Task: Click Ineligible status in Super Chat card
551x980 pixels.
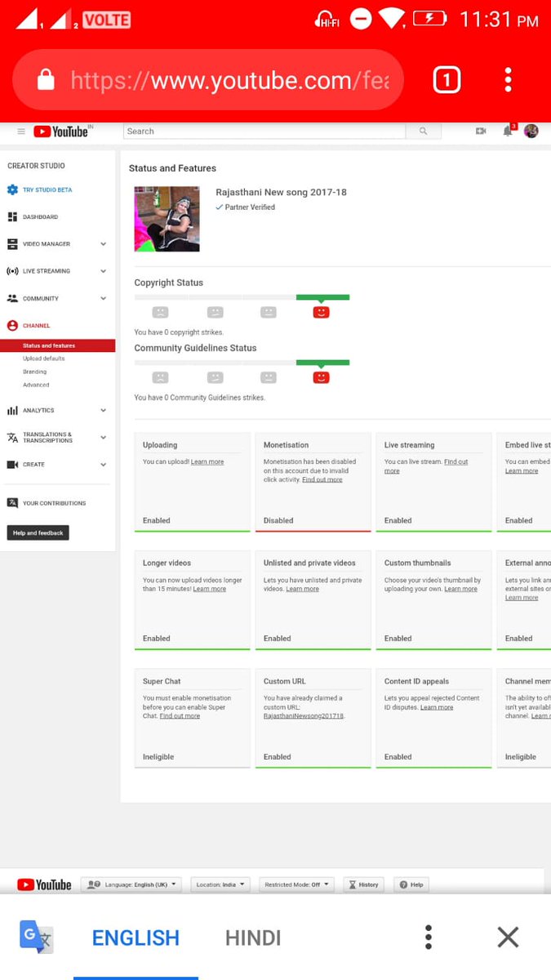Action: [158, 757]
